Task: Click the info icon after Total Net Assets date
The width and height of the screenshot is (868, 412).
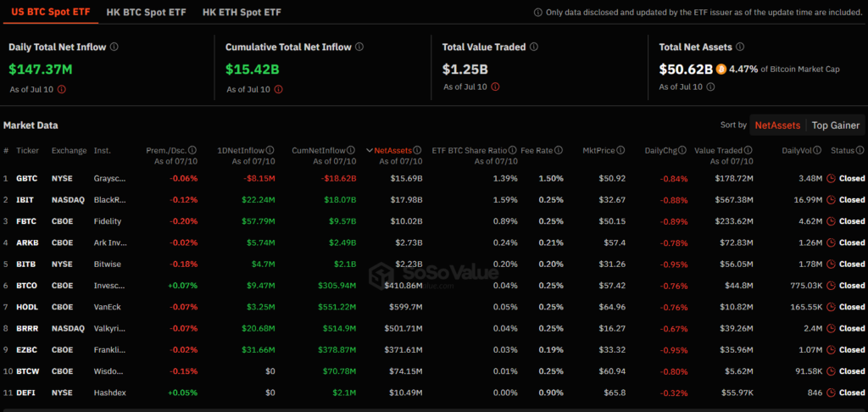Action: click(x=710, y=86)
